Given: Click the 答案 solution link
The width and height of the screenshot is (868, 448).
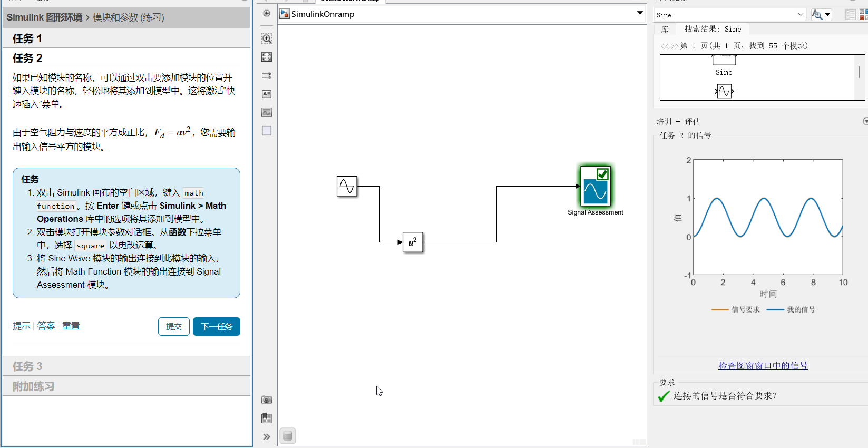Looking at the screenshot, I should tap(46, 326).
